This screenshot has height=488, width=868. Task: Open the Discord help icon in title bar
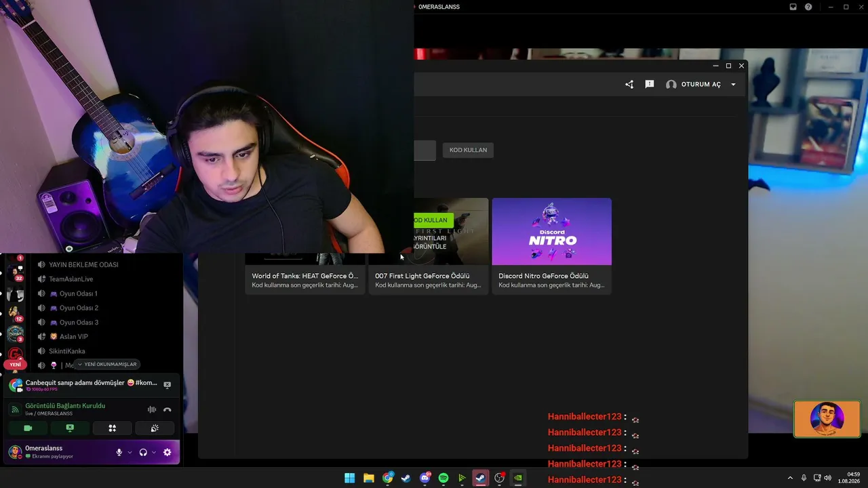808,7
